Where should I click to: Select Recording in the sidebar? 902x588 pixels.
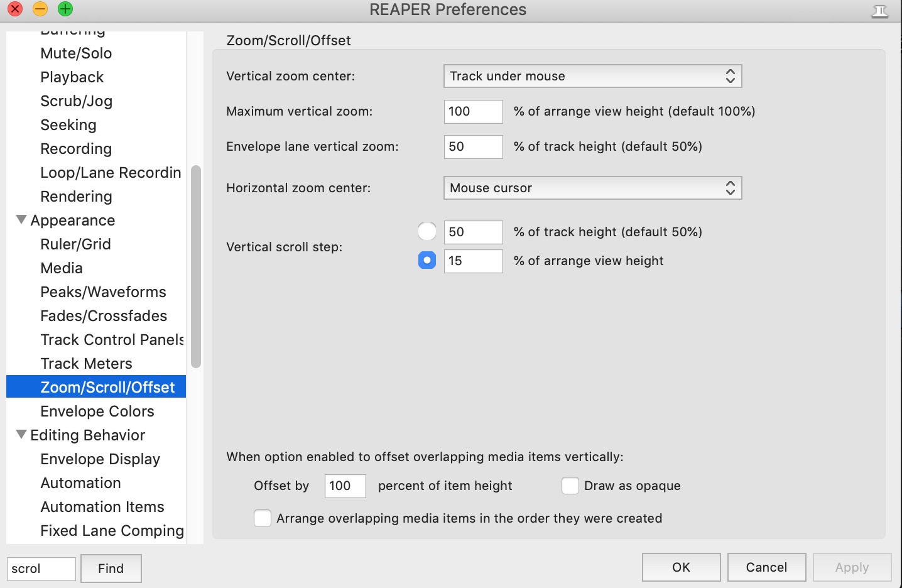click(x=76, y=149)
